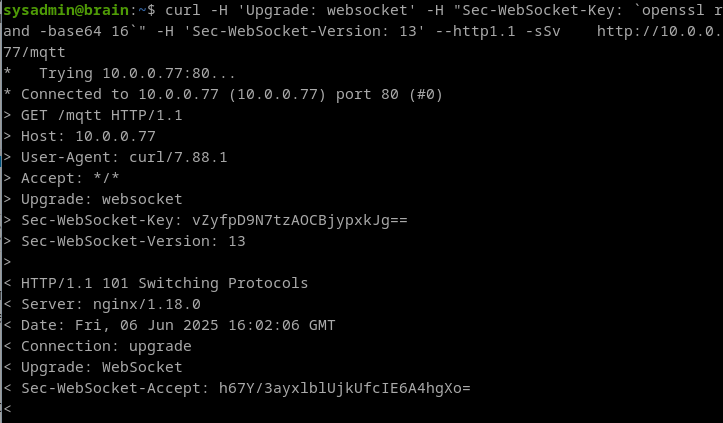Screen dimensions: 723x423
Task: Click the Sec-WebSocket-Key value string
Action: click(300, 220)
